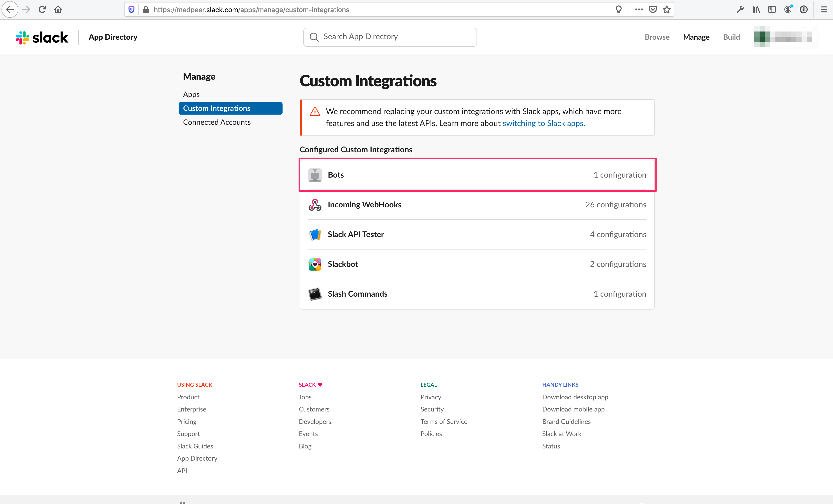Open Slack API Tester integration

coord(477,235)
